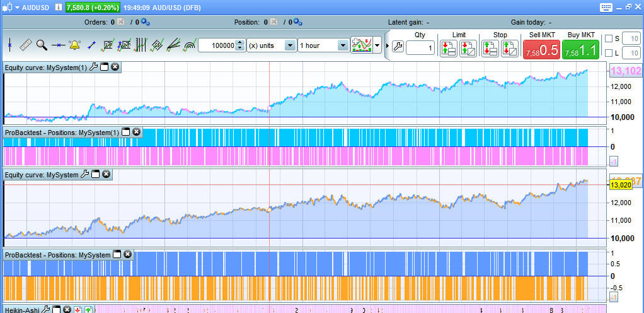Open the on-screen keyboard icon in title bar
Viewport: 644px width, 313px height.
(x=606, y=7)
